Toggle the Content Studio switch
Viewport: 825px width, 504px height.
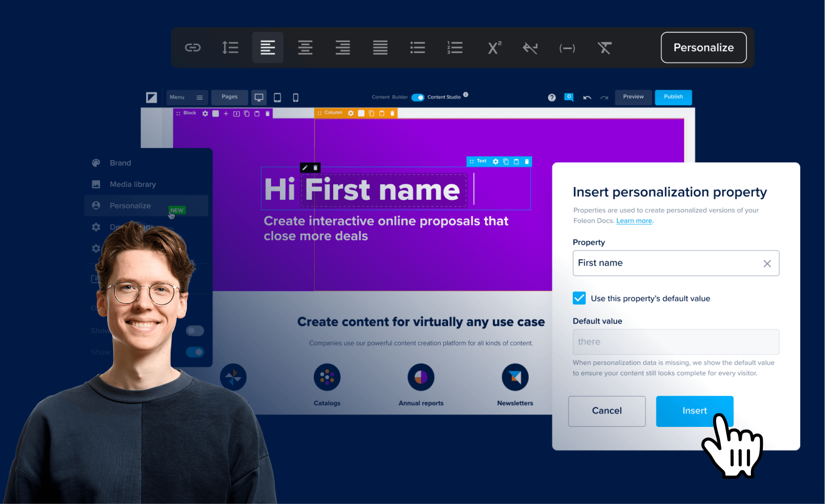[x=418, y=97]
